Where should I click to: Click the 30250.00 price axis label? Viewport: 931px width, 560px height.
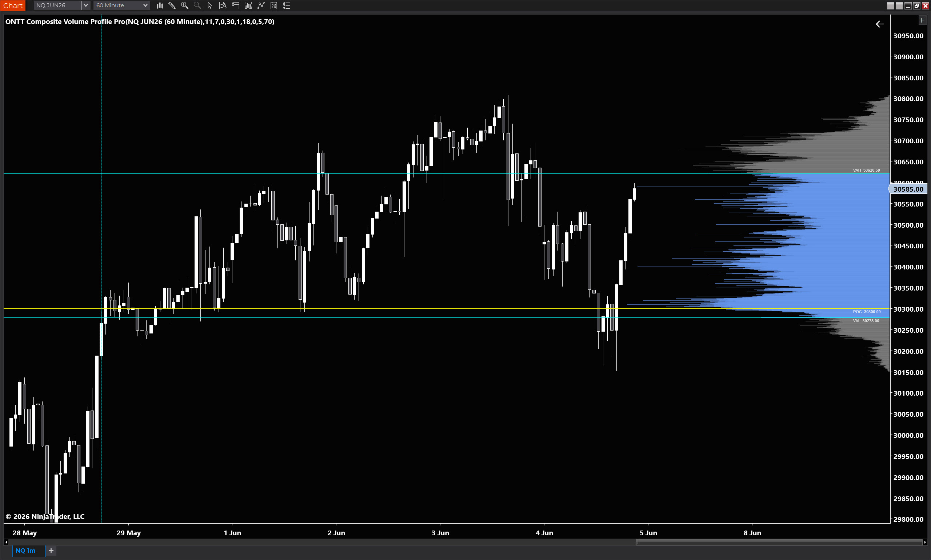pyautogui.click(x=908, y=330)
